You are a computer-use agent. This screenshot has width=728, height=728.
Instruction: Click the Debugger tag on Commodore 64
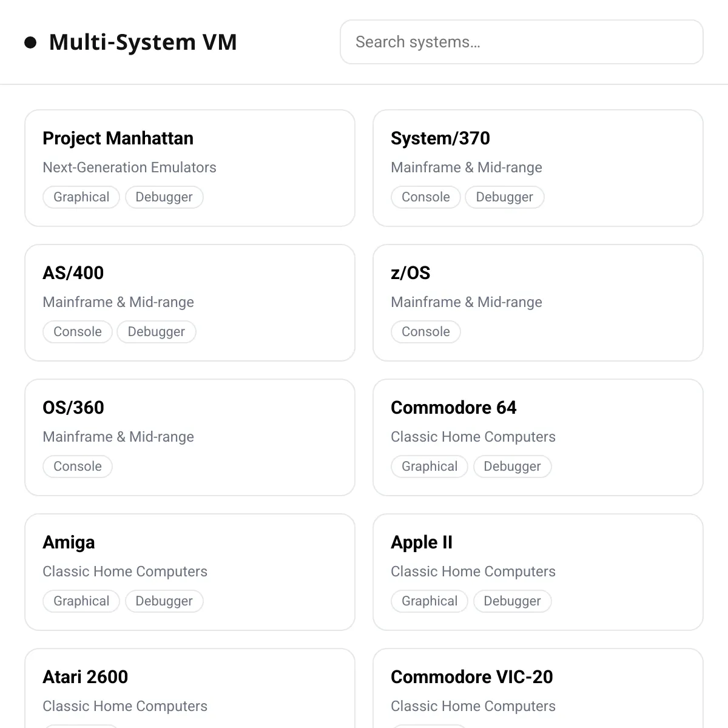click(512, 467)
